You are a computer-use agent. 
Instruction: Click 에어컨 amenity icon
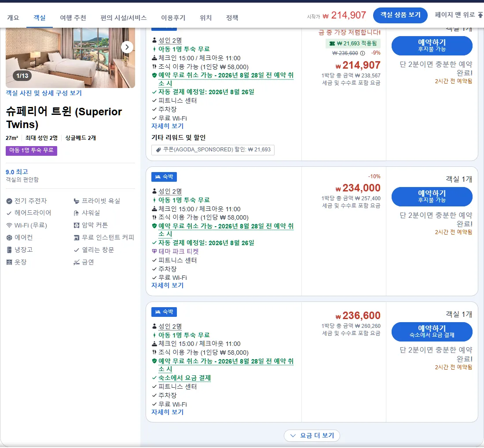pos(9,238)
